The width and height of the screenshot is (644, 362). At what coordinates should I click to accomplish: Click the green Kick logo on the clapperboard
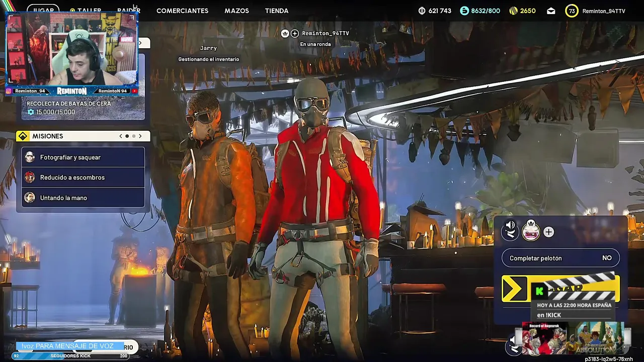click(539, 291)
